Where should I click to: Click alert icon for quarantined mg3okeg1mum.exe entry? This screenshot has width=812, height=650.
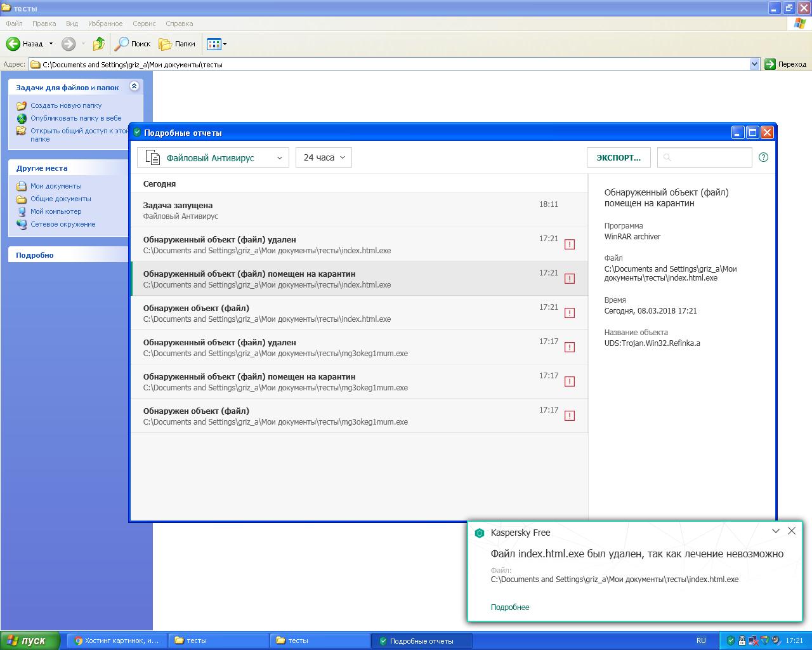pos(570,381)
